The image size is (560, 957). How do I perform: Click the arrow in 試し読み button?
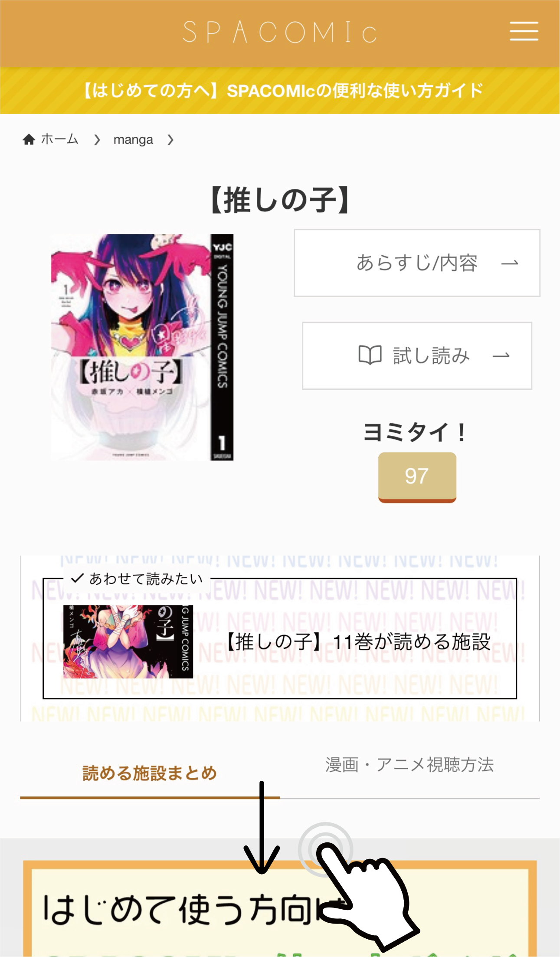[x=501, y=356]
